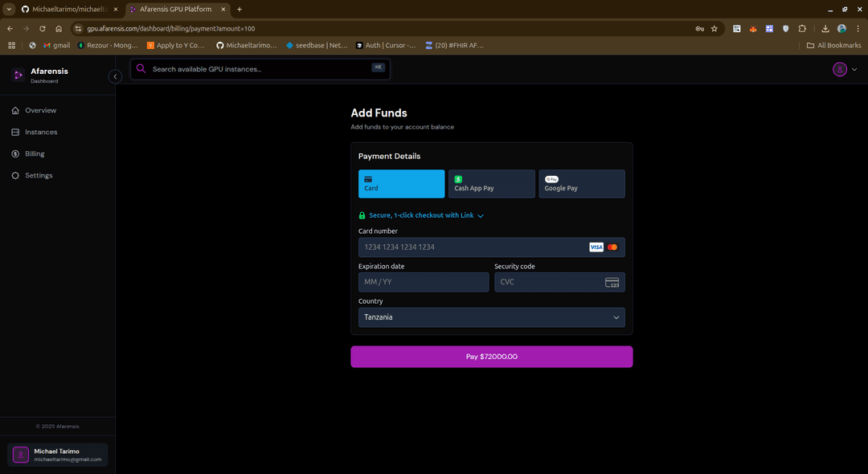Click the card icon inside the Security code field
The image size is (868, 474).
coord(612,282)
